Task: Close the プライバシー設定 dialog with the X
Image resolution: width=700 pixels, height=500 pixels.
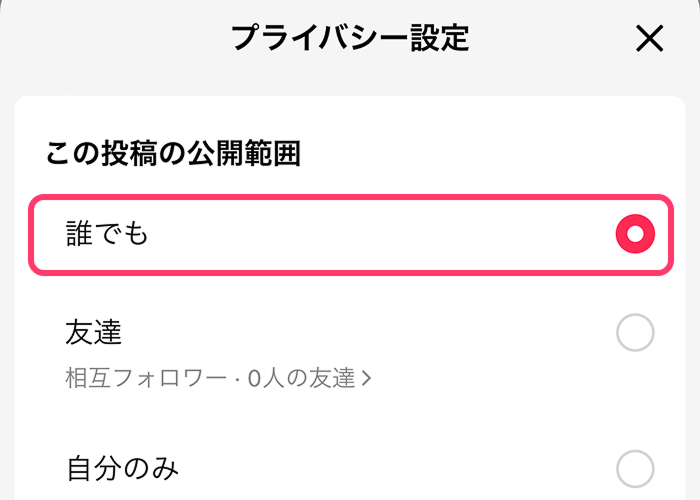Action: (650, 38)
